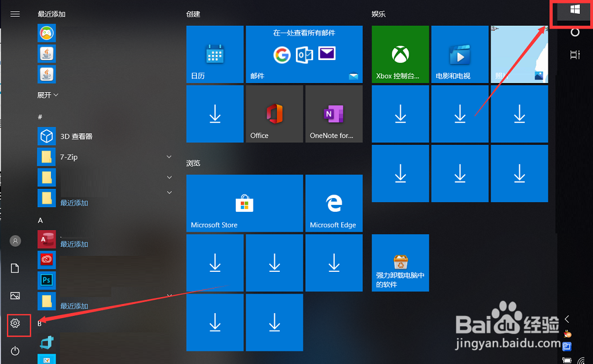Expand the chevron next to first 最近添加 folder

tap(169, 192)
